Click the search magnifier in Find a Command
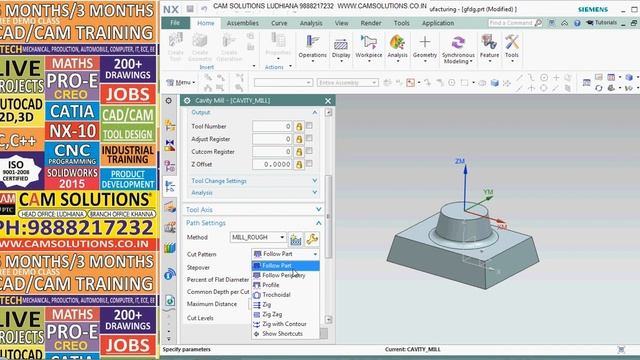This screenshot has width=640, height=360. click(538, 23)
